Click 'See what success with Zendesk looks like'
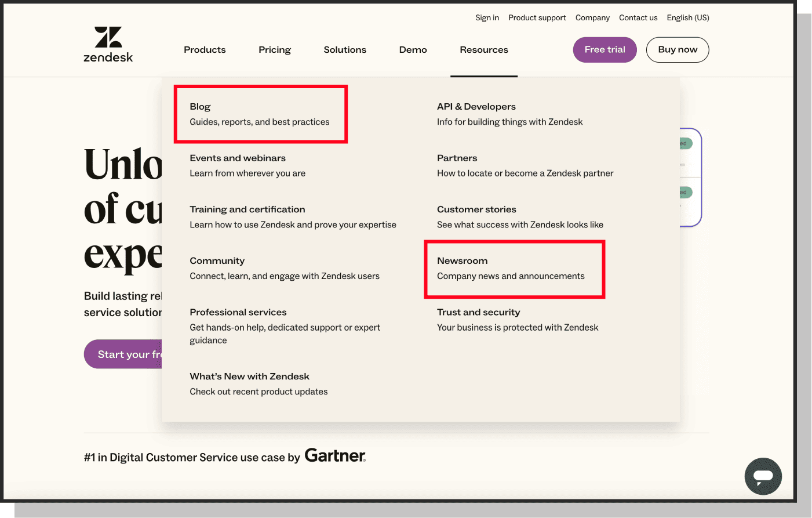Screen dimensions: 812x518 click(520, 224)
